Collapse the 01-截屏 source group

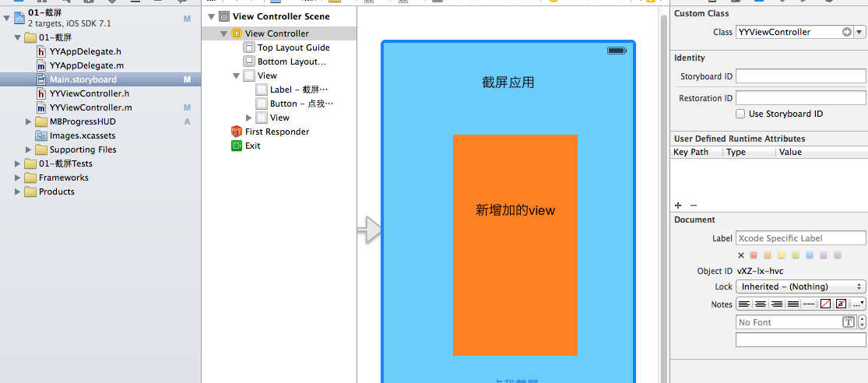coord(18,38)
